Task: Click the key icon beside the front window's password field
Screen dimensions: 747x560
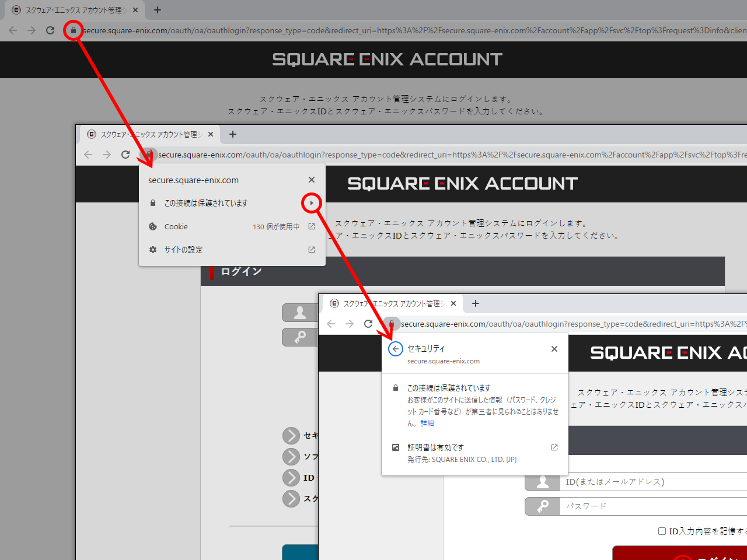Action: [x=543, y=506]
